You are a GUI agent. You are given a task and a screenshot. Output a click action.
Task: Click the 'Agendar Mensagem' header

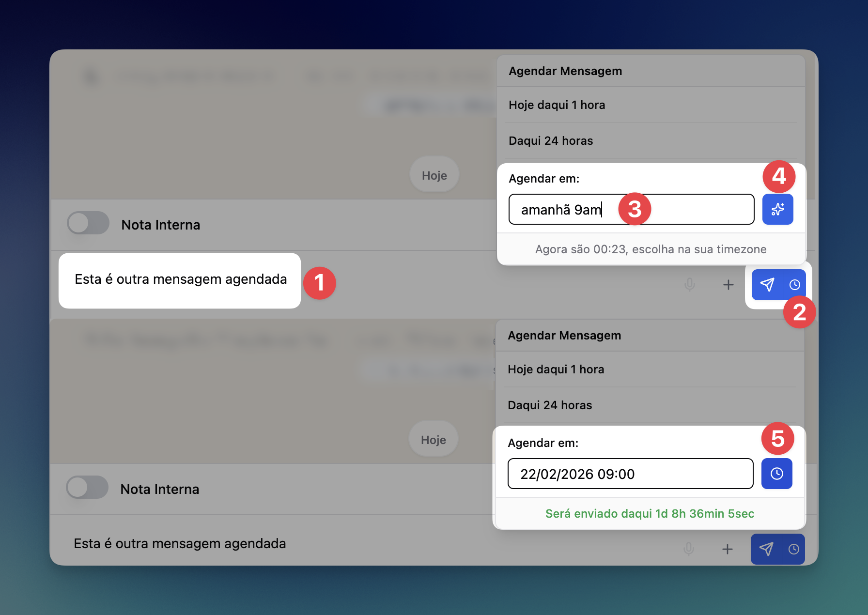(x=565, y=71)
